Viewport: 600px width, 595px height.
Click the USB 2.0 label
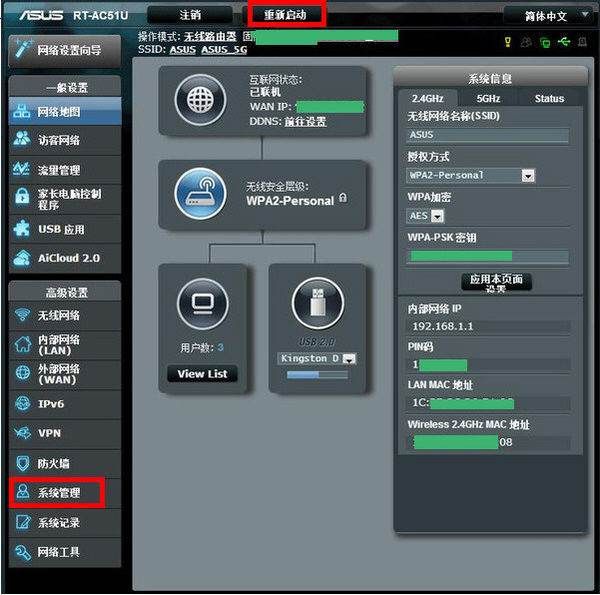[317, 342]
